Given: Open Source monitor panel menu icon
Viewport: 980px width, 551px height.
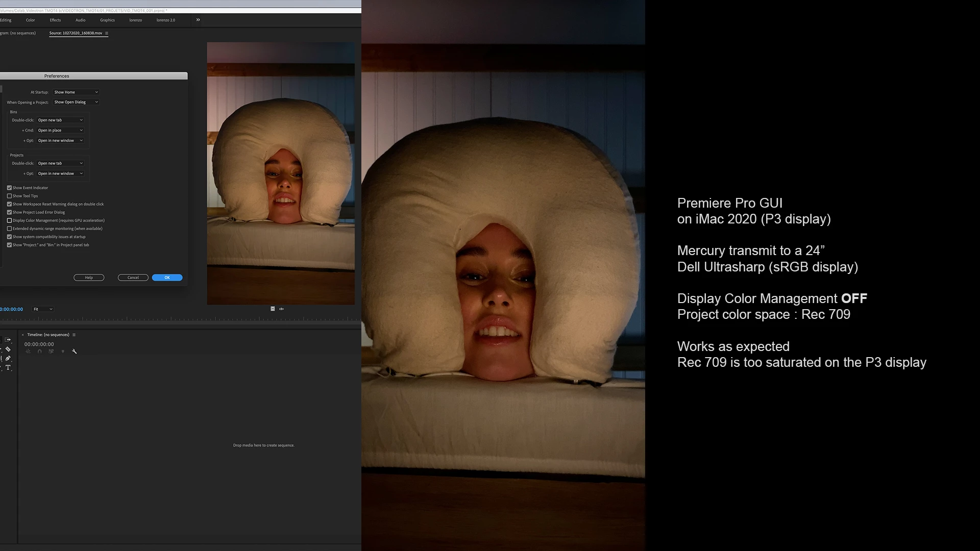Looking at the screenshot, I should point(106,33).
